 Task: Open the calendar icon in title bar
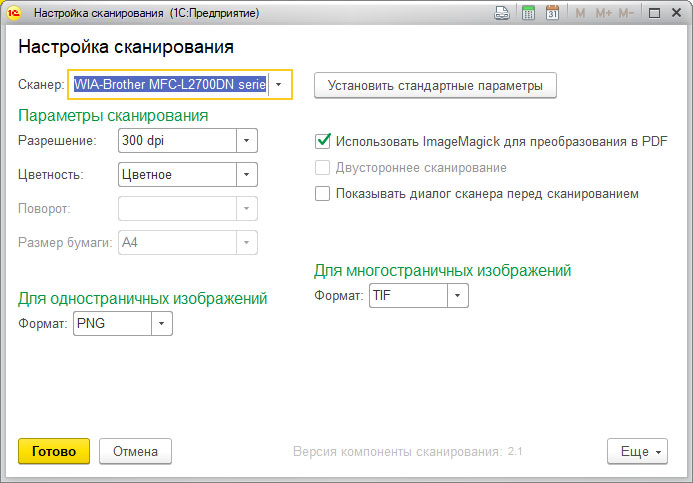click(551, 14)
